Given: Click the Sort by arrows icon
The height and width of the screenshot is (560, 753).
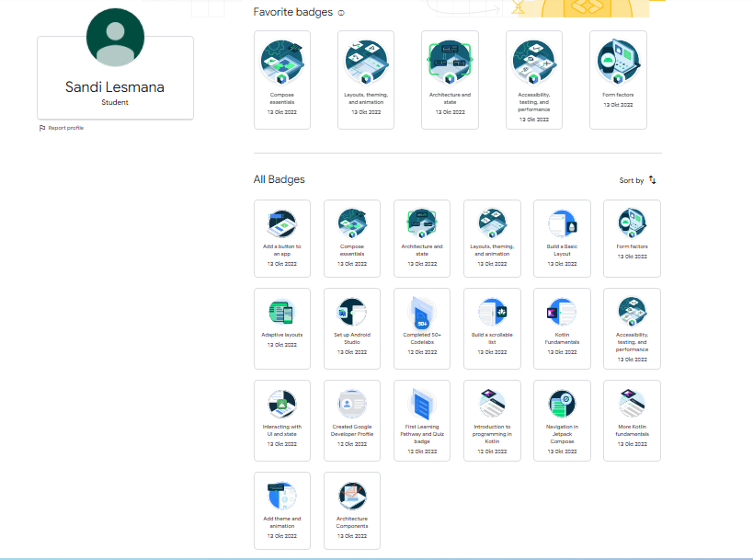Looking at the screenshot, I should (652, 180).
